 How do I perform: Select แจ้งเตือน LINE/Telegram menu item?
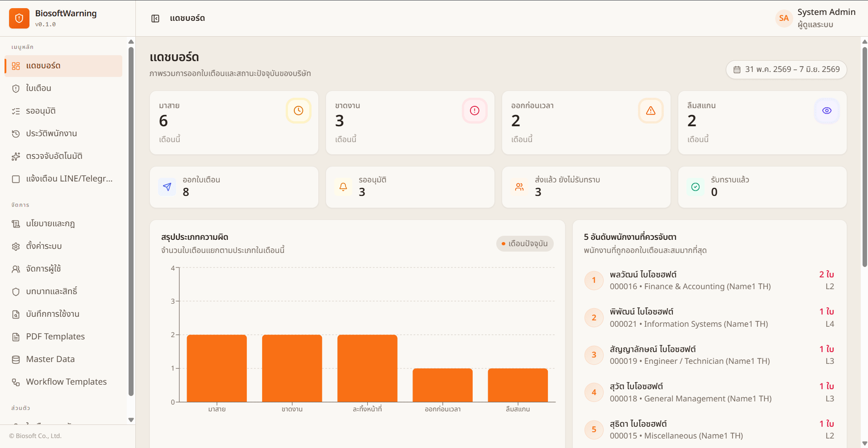coord(63,179)
